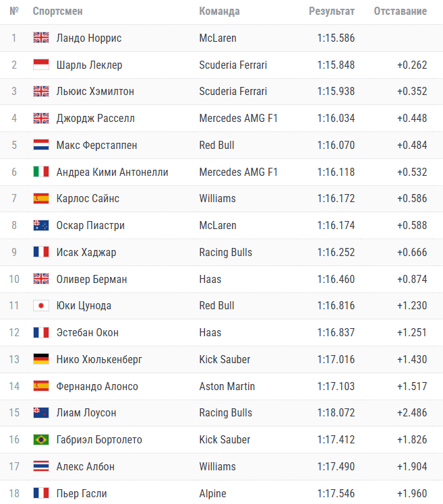
Task: Click the Результат column header
Action: tap(332, 11)
